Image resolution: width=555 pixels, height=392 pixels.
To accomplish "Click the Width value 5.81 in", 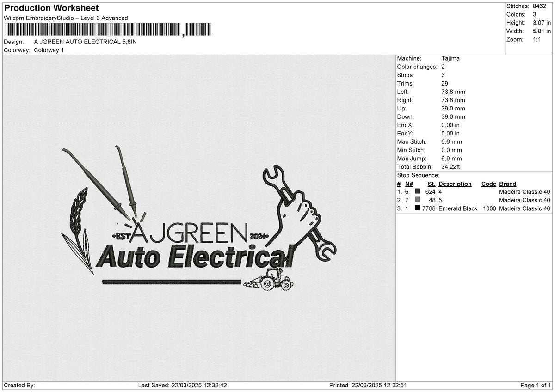I will 542,31.
